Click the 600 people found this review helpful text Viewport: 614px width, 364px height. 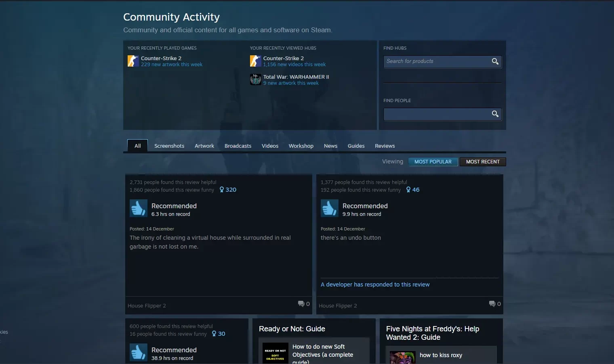click(x=171, y=326)
